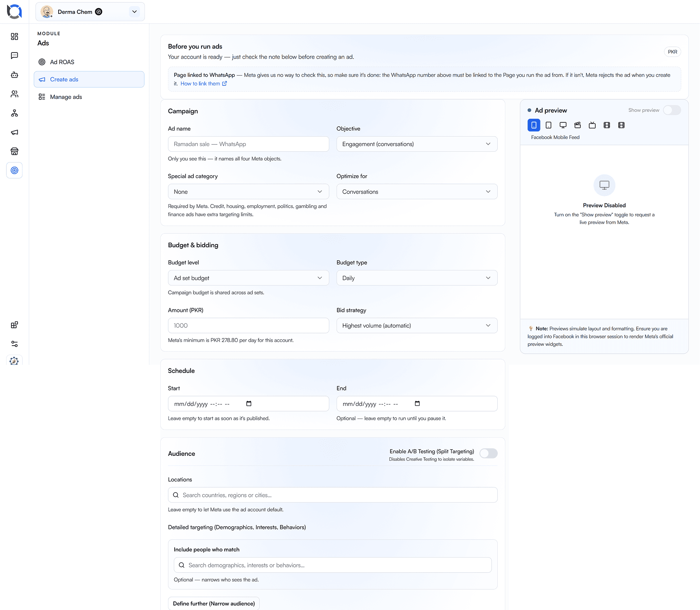Open the chat messages sidebar icon
This screenshot has width=700, height=610.
pyautogui.click(x=14, y=56)
